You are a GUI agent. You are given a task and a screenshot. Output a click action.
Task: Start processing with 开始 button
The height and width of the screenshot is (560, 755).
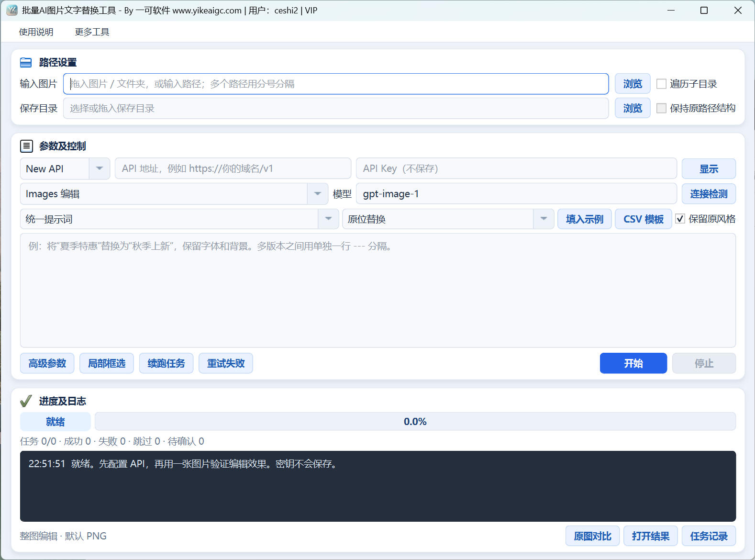(x=633, y=363)
